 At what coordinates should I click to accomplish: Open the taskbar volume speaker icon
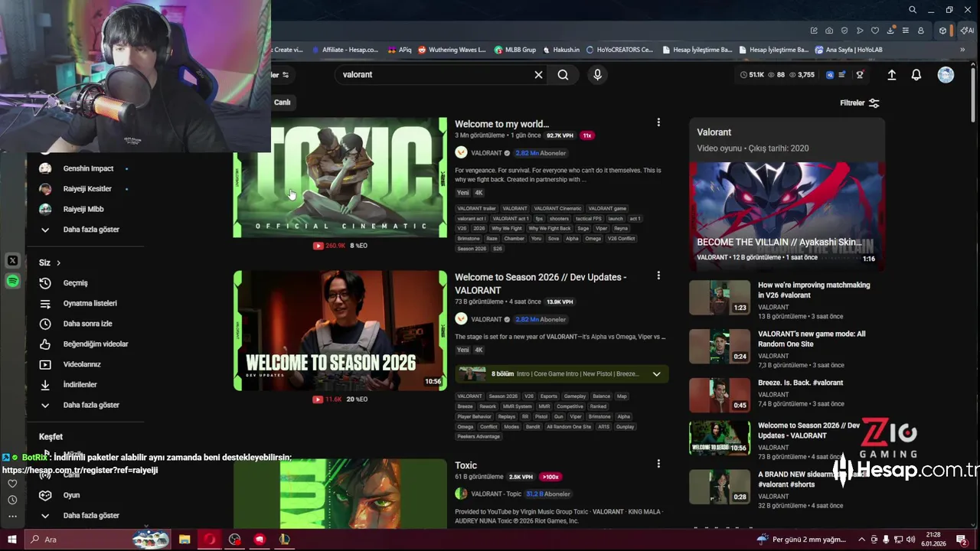pyautogui.click(x=910, y=540)
